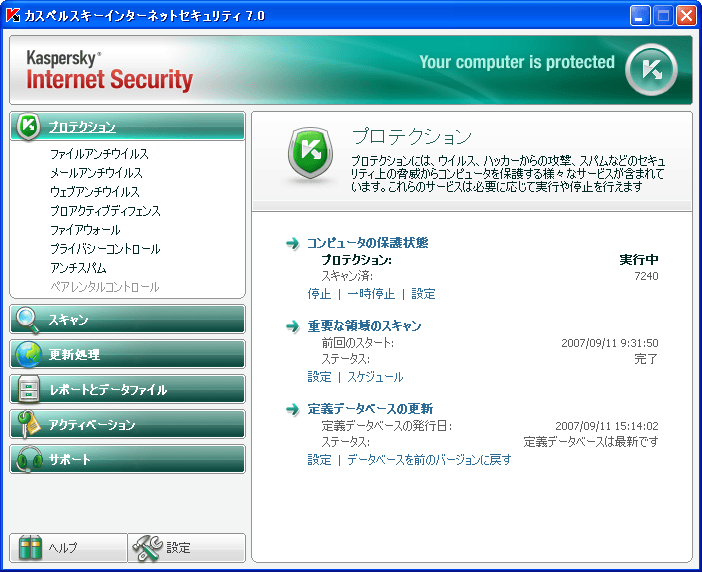Click the arrow icon beside コンピュータの保護状態
Screen dimensions: 702x572
pos(293,243)
